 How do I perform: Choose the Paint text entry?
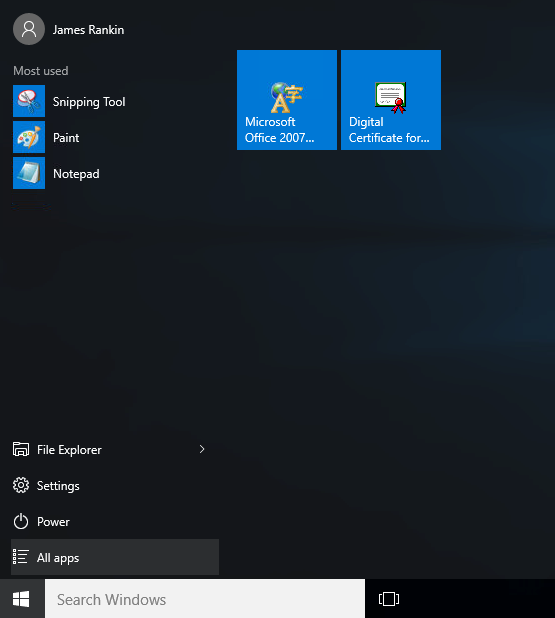(x=66, y=138)
